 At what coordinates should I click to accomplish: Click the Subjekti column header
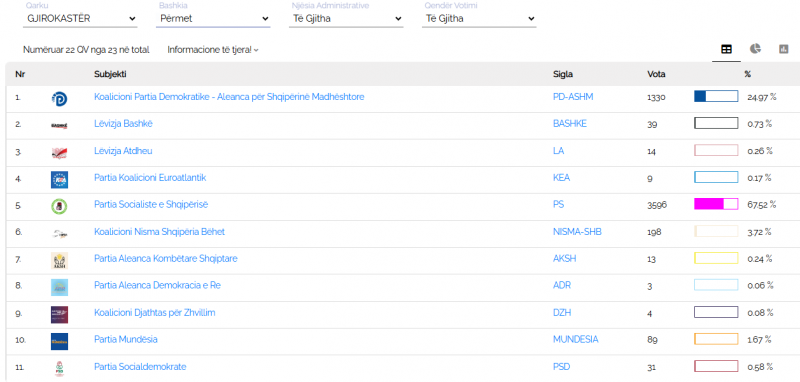coord(110,74)
